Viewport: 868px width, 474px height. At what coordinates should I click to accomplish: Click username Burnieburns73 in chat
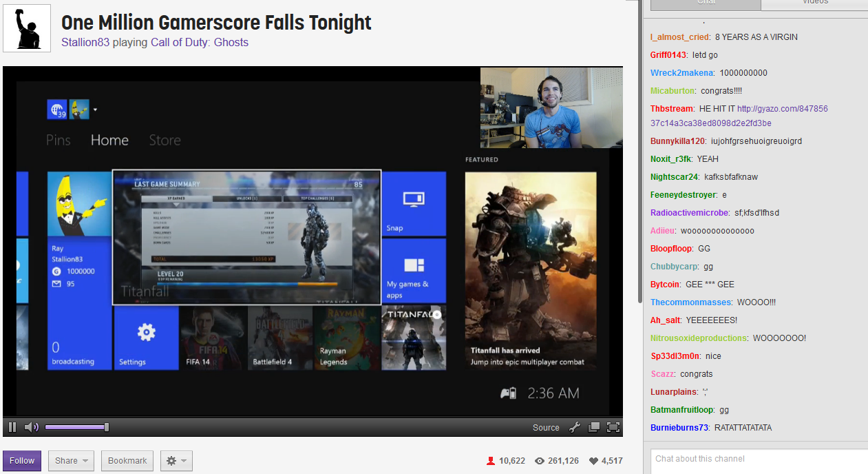click(679, 428)
